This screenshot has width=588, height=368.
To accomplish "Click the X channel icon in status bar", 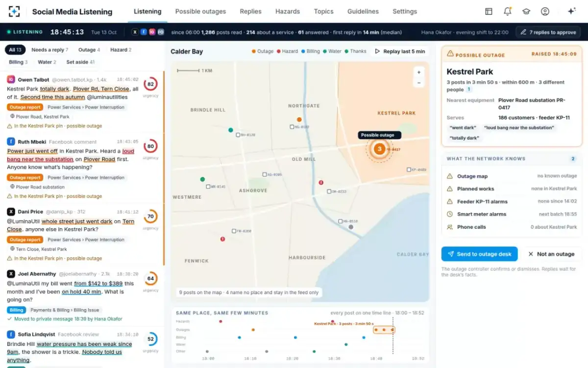I will [x=135, y=32].
